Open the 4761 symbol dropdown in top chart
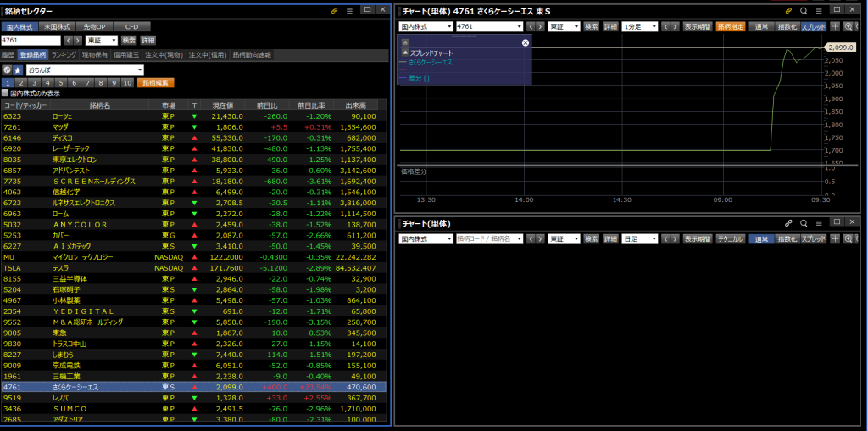This screenshot has width=868, height=431. tap(489, 26)
